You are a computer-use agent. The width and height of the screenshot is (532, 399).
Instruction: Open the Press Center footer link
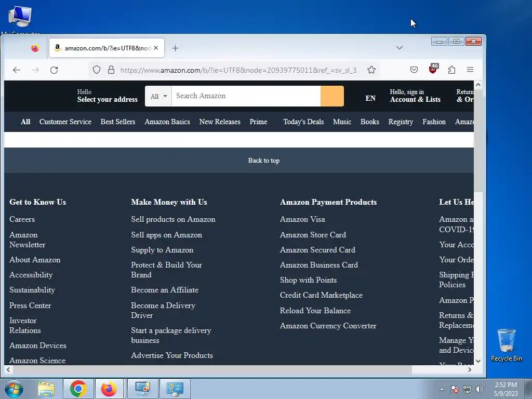coord(30,305)
